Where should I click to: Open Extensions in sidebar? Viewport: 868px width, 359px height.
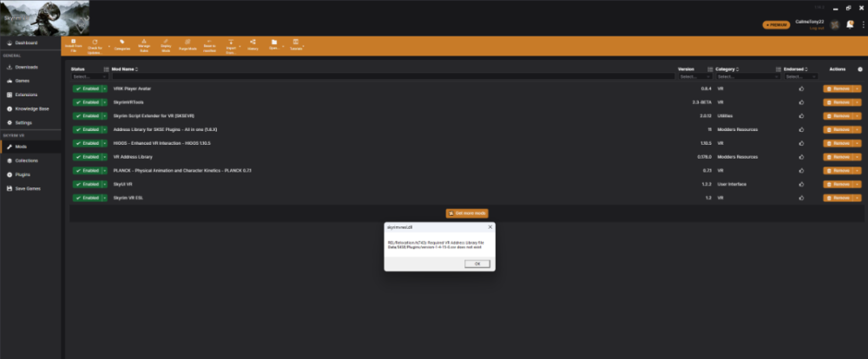point(30,95)
